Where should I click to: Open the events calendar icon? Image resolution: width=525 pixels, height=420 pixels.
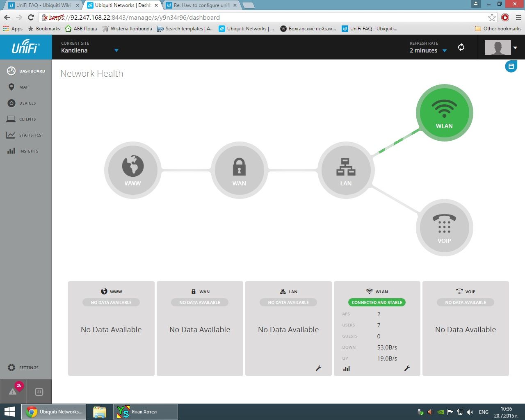[x=39, y=392]
